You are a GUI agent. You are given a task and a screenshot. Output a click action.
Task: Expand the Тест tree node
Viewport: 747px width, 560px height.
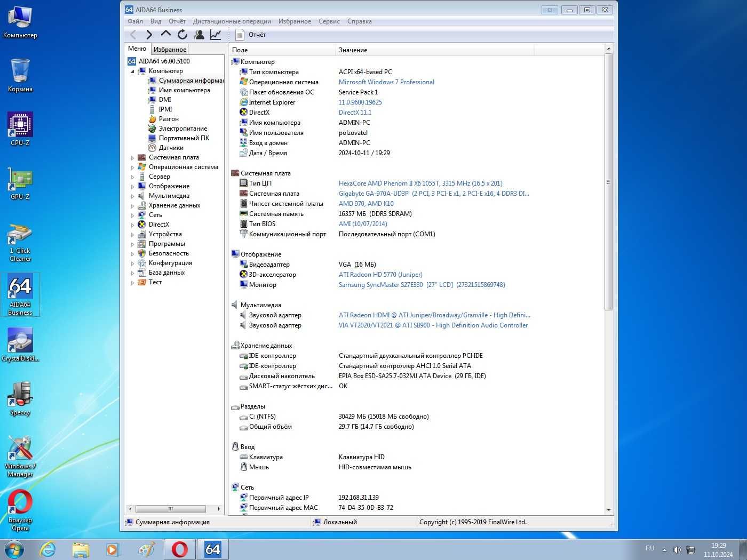(x=132, y=282)
